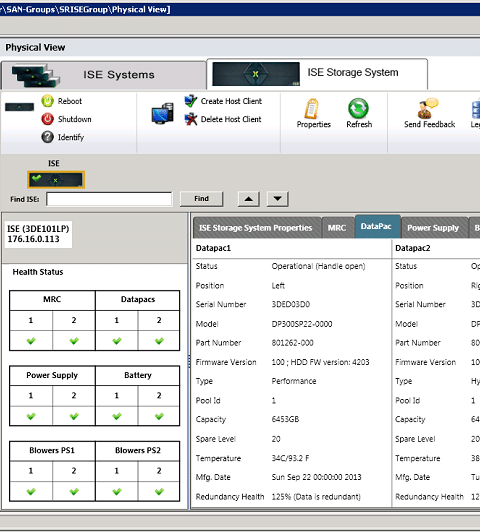This screenshot has width=480, height=532.
Task: Click Create Host Client text
Action: (231, 101)
